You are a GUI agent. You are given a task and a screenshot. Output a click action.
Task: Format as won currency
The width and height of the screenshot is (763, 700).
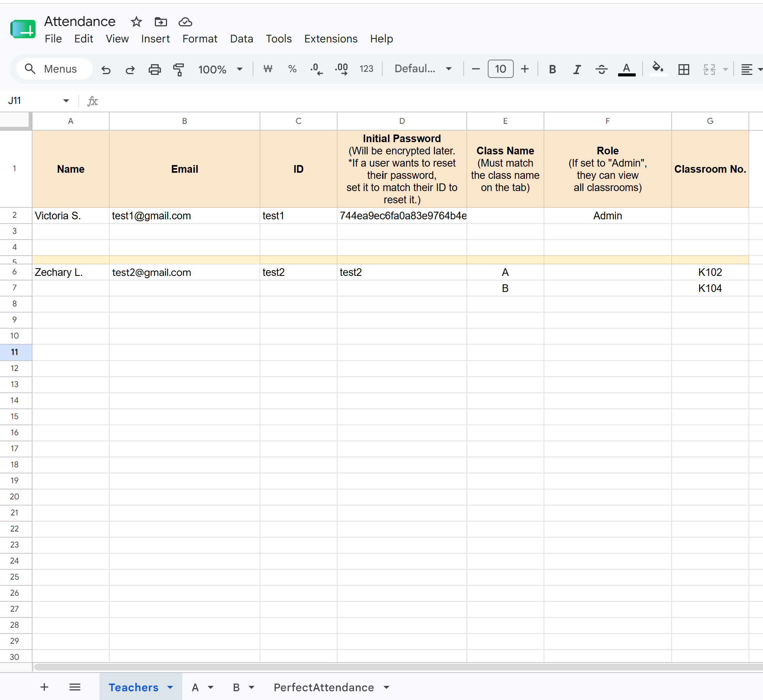coord(268,69)
